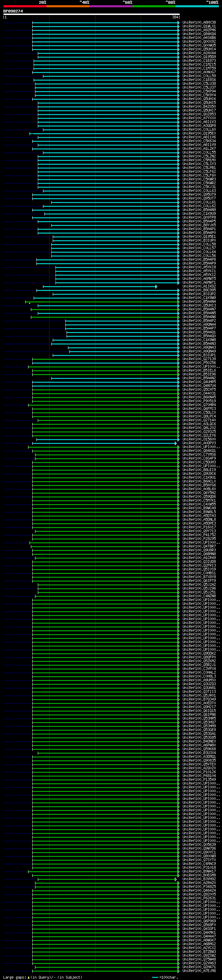The height and width of the screenshot is (980, 222).
Task: Select label UniRef100_Q4TBR7
Action: (199, 546)
